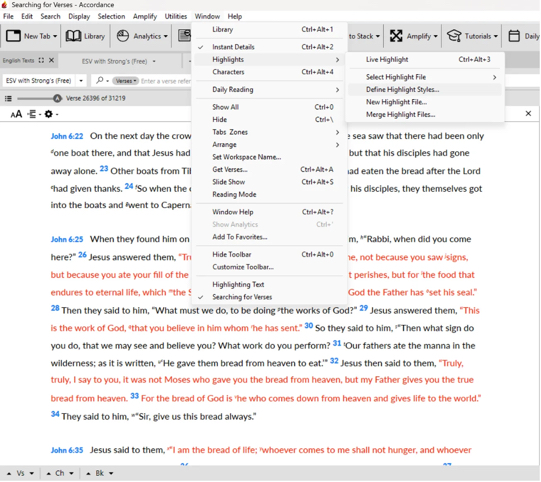Click the table of contents list icon
The image size is (541, 482).
pos(8,99)
